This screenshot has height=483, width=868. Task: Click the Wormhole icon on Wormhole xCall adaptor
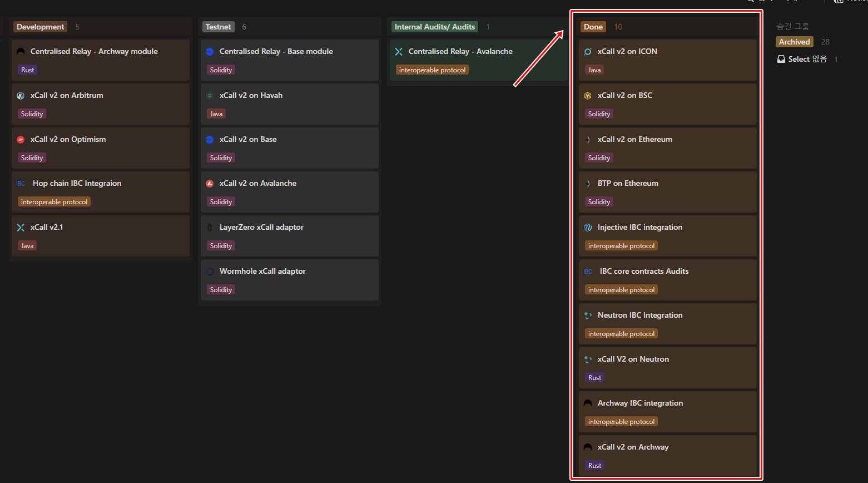click(x=210, y=272)
